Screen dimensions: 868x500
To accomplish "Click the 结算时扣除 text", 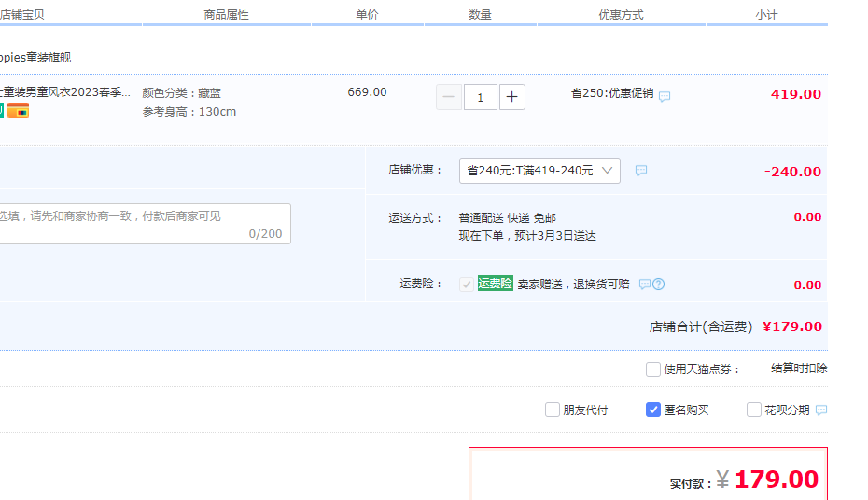I will pos(799,368).
